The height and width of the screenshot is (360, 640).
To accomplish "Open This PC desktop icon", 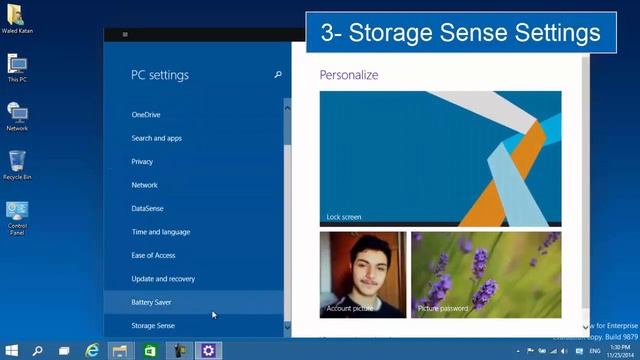I will click(17, 68).
